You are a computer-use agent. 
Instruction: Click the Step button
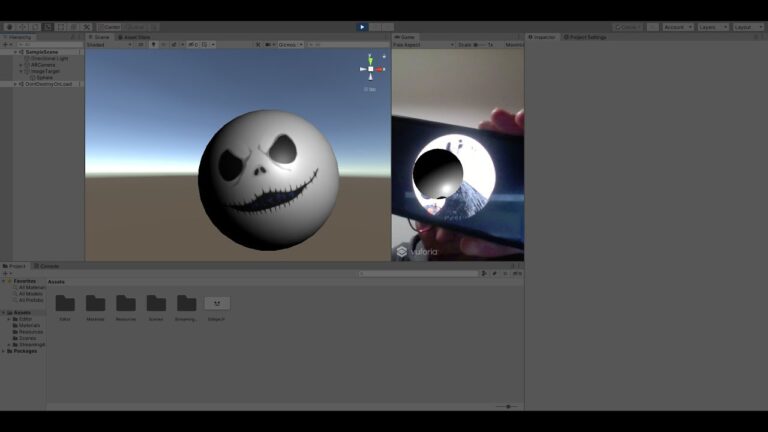[x=388, y=27]
